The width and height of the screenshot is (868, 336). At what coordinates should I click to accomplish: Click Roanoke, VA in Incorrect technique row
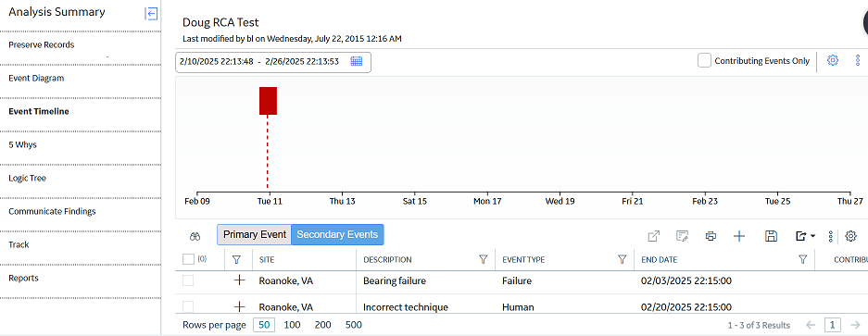pos(285,307)
